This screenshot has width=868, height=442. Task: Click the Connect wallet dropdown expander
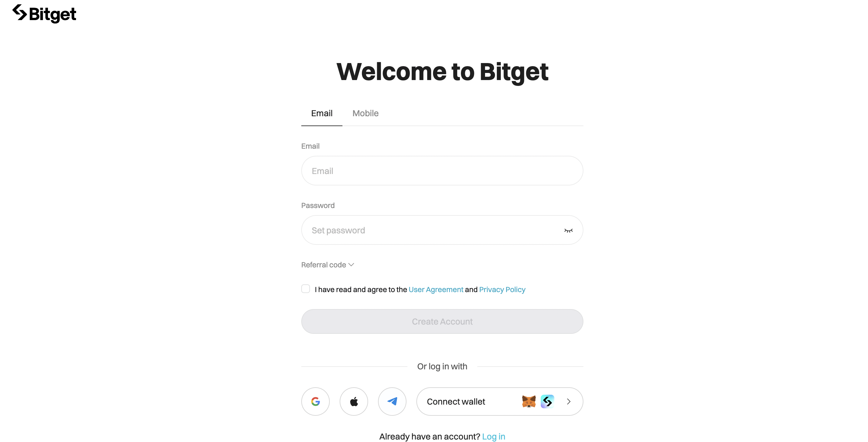(x=569, y=402)
